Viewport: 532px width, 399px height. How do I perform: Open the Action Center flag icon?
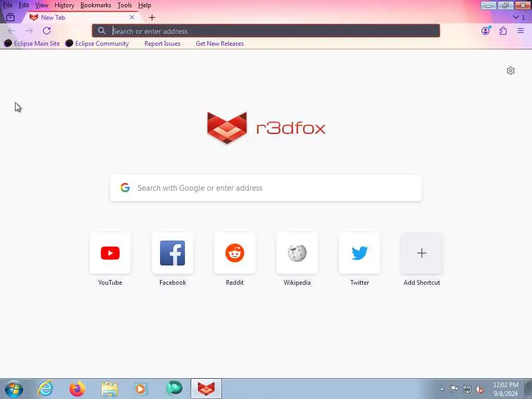pos(454,389)
